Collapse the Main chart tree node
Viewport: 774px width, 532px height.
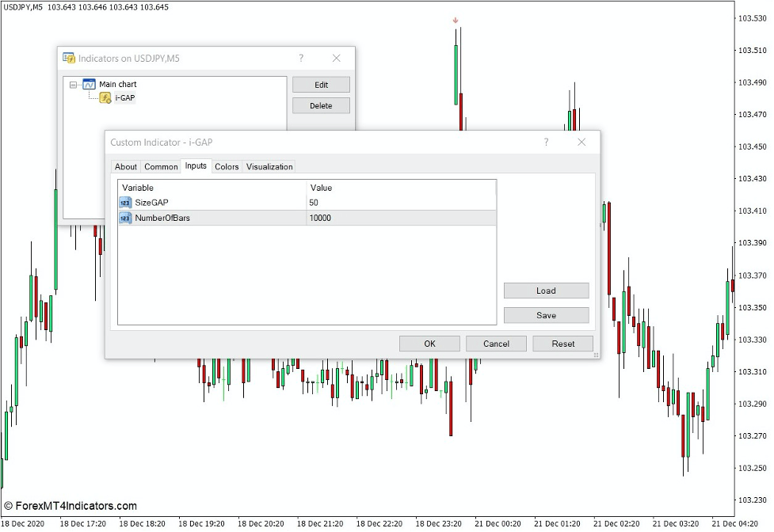point(72,84)
